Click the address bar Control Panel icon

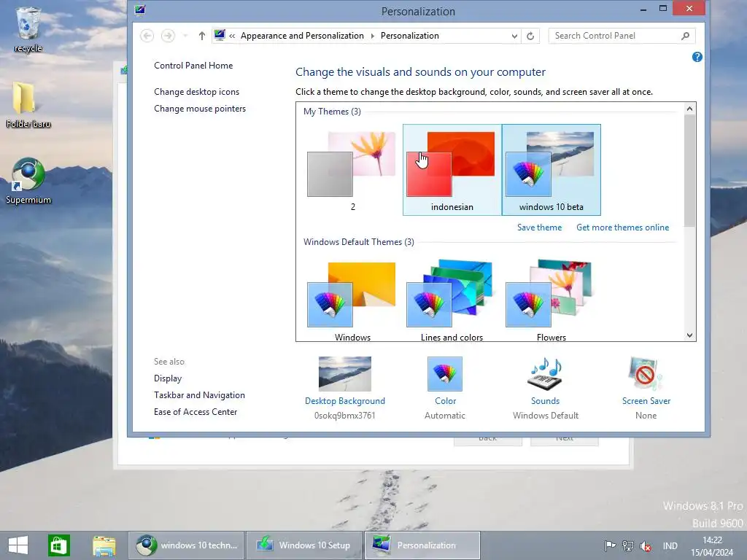coord(220,35)
